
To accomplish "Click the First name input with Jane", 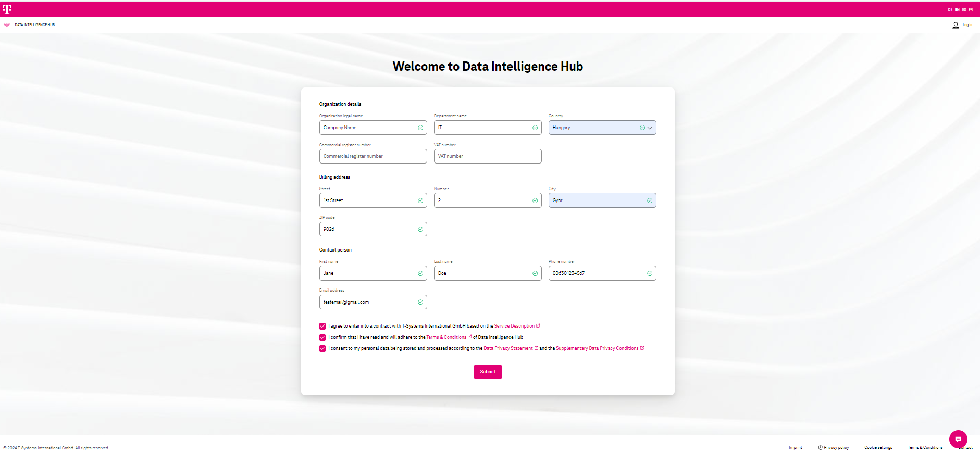I will tap(373, 273).
